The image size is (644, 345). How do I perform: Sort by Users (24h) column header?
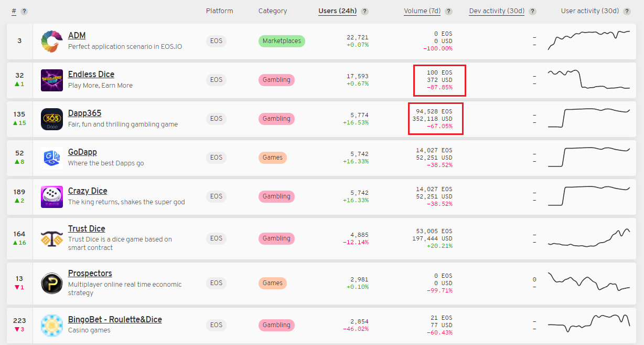click(338, 11)
